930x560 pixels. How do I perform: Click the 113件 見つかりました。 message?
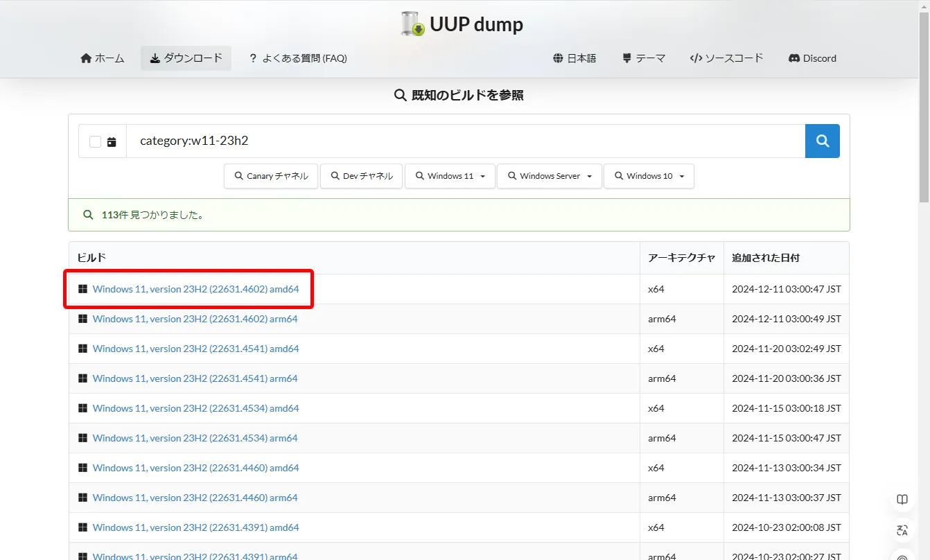point(152,215)
